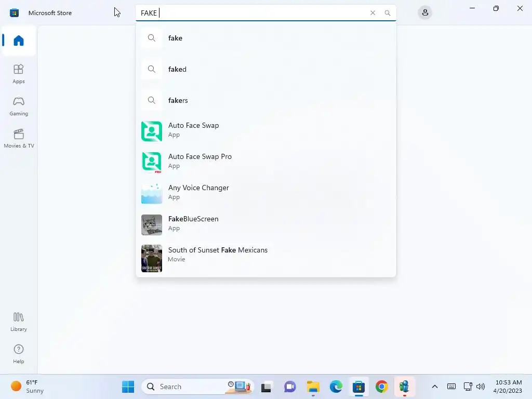Click the magnifier search button in the search box
532x399 pixels.
(x=388, y=13)
